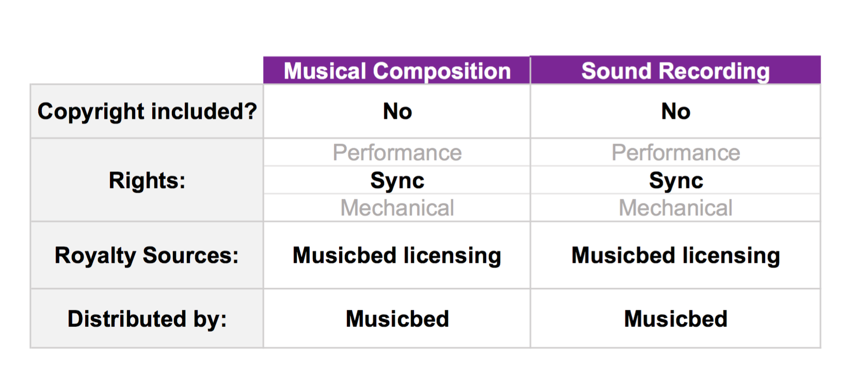Click the divider between the two purple headers
868x379 pixels.
531,70
